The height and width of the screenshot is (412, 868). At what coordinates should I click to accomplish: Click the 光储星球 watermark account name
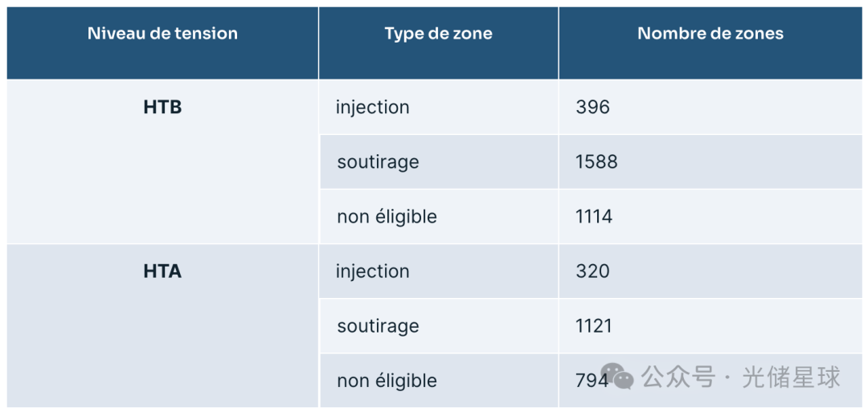(791, 377)
